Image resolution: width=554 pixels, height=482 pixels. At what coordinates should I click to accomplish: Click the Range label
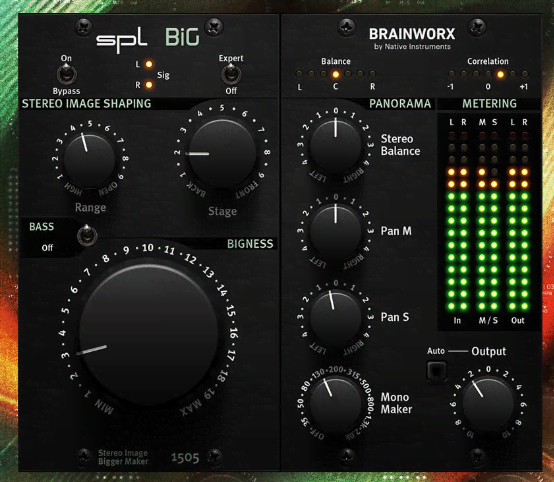coord(90,208)
